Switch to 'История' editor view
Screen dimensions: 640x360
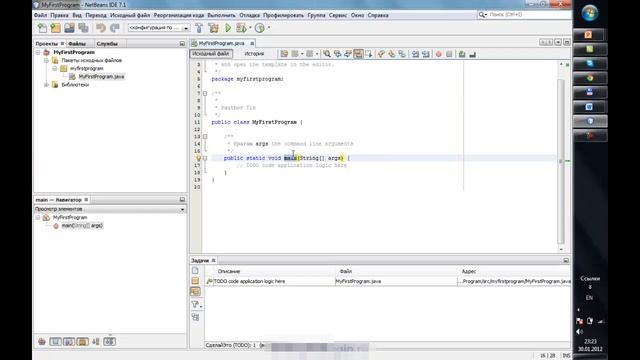coord(254,54)
